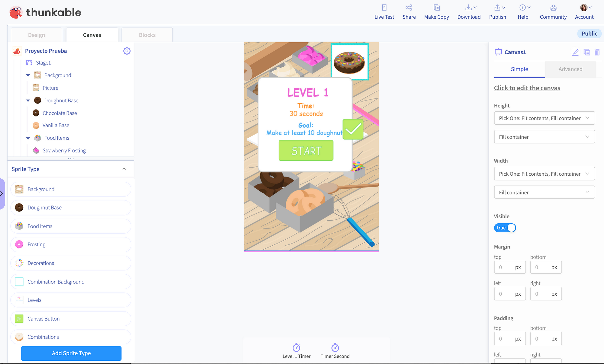Click the Add Sprite Type button
The image size is (604, 364).
click(x=71, y=353)
